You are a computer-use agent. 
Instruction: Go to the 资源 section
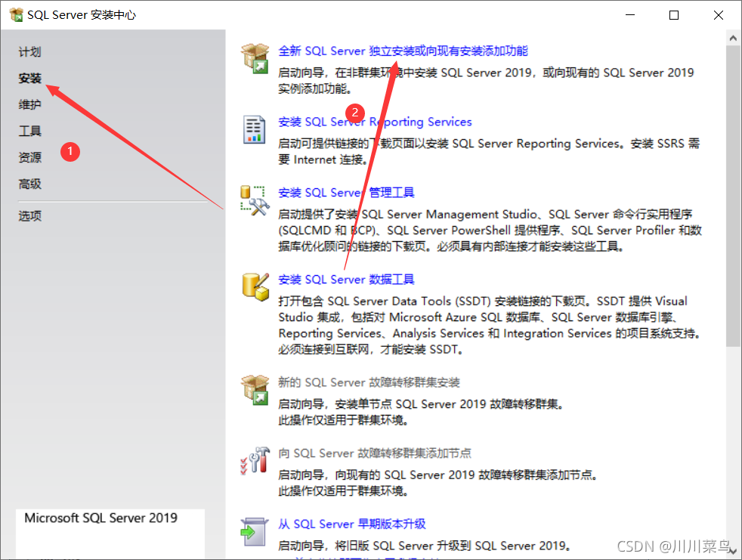pyautogui.click(x=29, y=158)
